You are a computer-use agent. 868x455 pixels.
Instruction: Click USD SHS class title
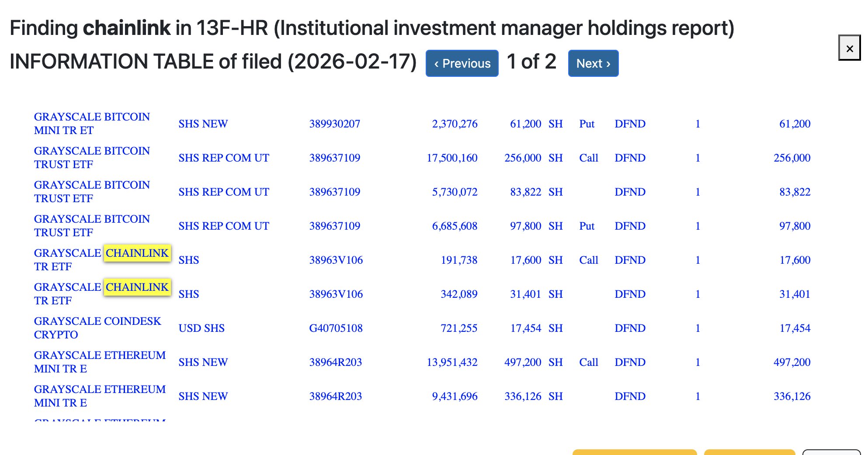pyautogui.click(x=201, y=328)
